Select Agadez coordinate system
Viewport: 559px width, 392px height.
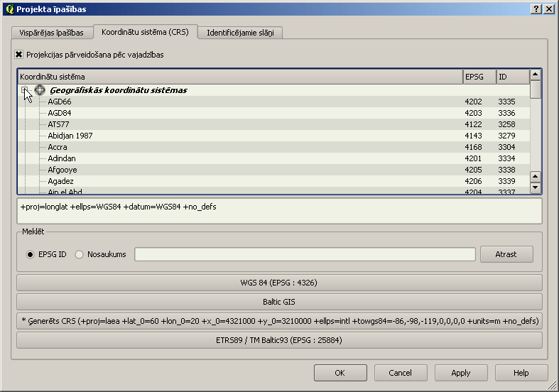60,181
